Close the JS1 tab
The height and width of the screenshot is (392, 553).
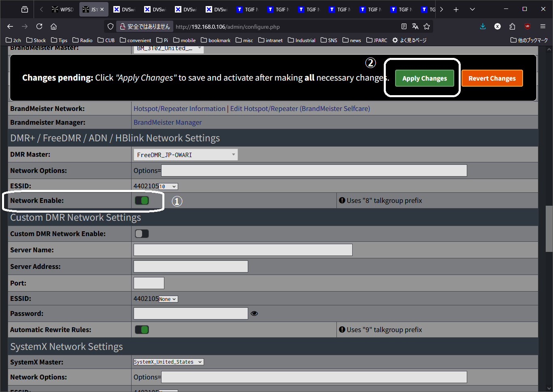[x=102, y=9]
